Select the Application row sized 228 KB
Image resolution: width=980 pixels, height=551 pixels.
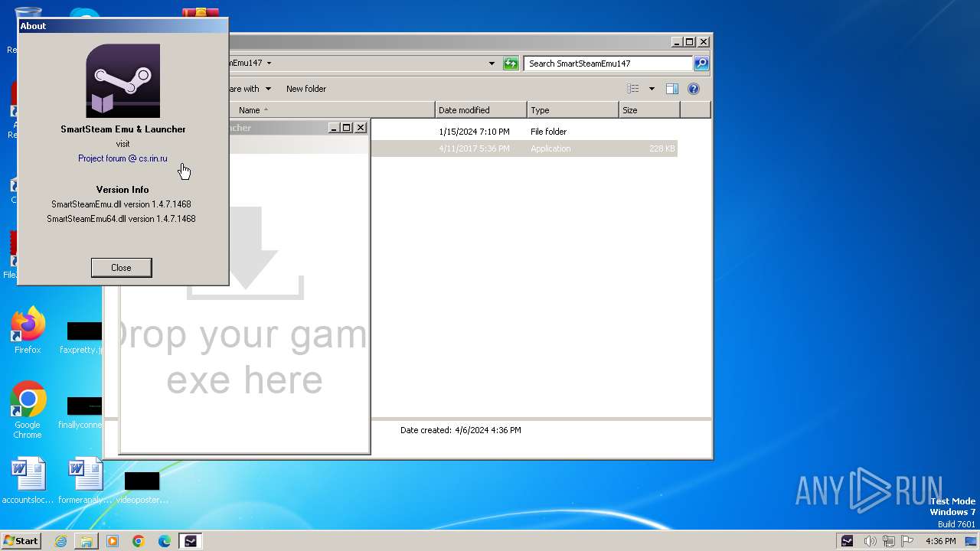pyautogui.click(x=524, y=148)
